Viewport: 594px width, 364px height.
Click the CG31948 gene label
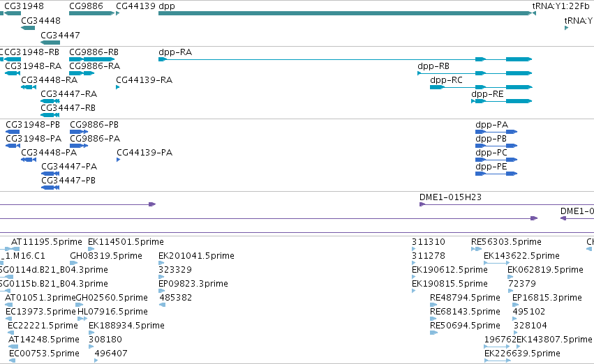24,6
